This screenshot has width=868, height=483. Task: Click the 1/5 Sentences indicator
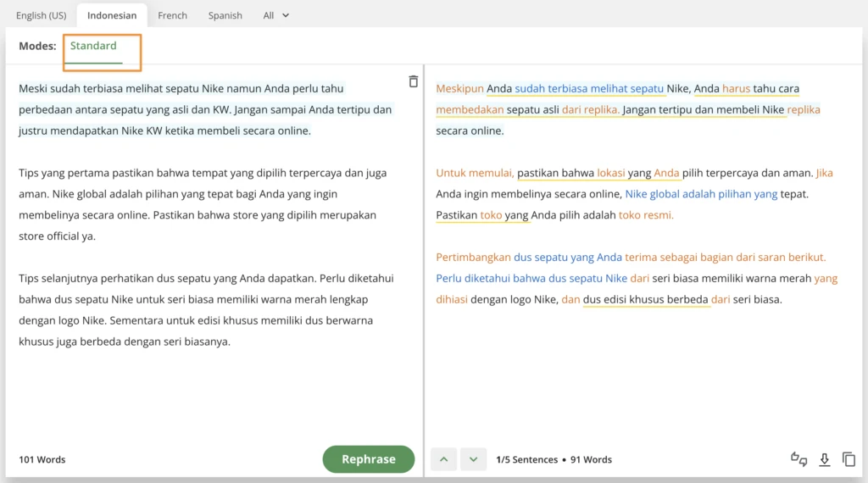(526, 460)
